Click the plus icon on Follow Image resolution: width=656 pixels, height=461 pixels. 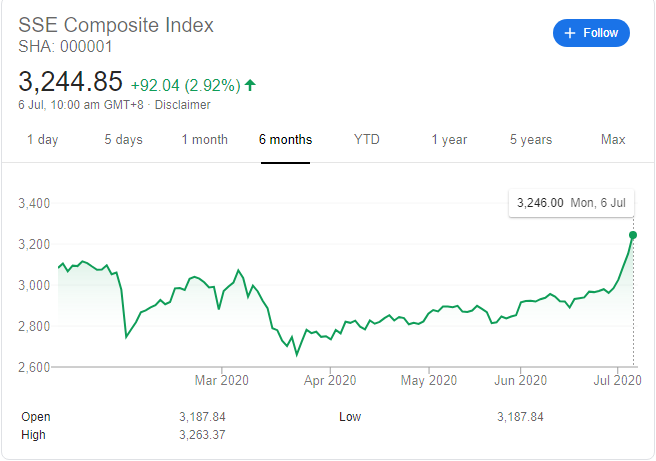pyautogui.click(x=570, y=33)
